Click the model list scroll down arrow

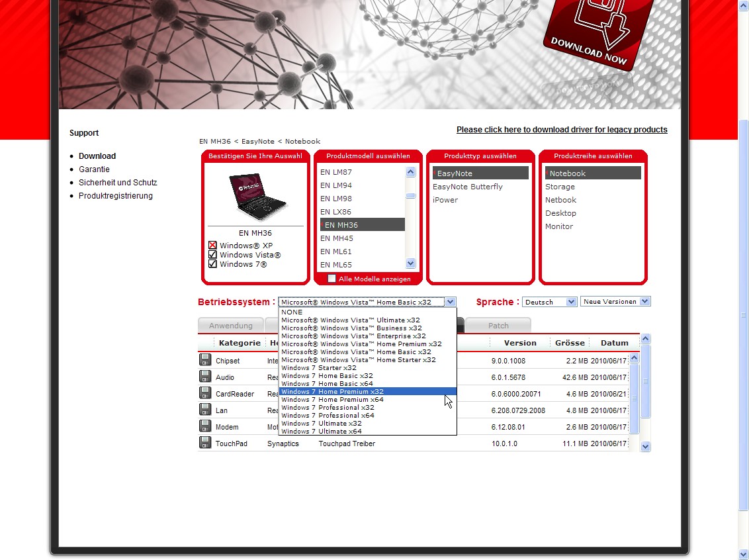(x=411, y=263)
